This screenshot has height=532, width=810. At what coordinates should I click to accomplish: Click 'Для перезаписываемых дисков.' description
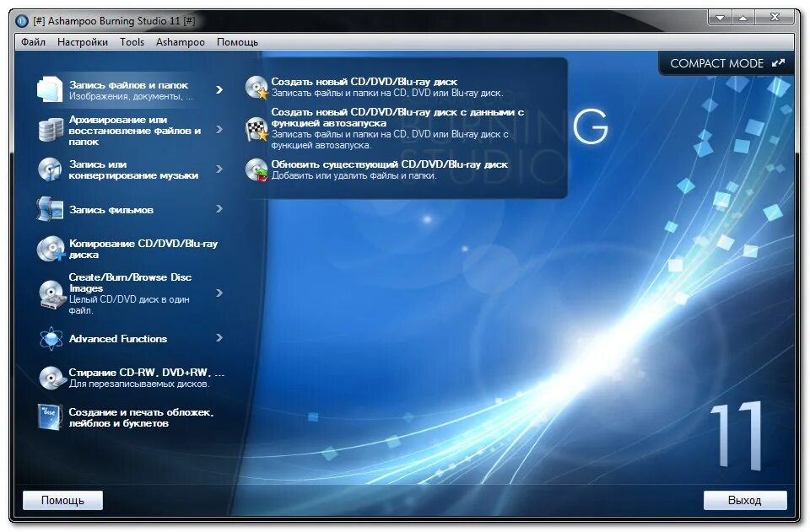click(x=139, y=384)
